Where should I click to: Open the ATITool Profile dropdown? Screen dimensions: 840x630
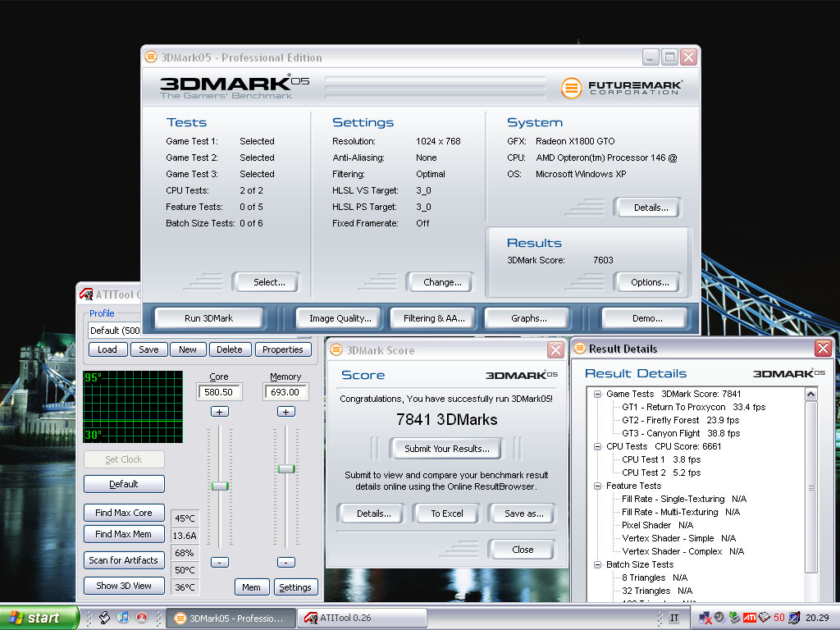click(x=114, y=331)
